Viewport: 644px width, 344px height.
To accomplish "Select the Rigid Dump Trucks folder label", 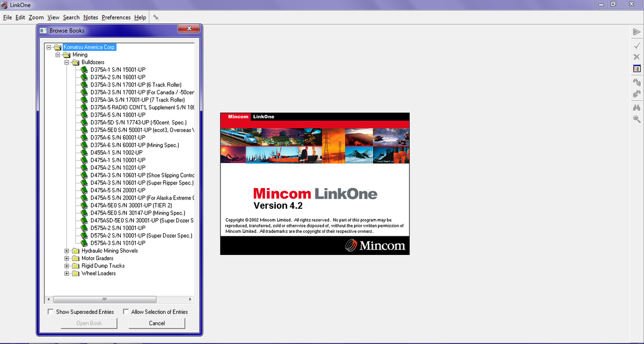I will point(103,266).
